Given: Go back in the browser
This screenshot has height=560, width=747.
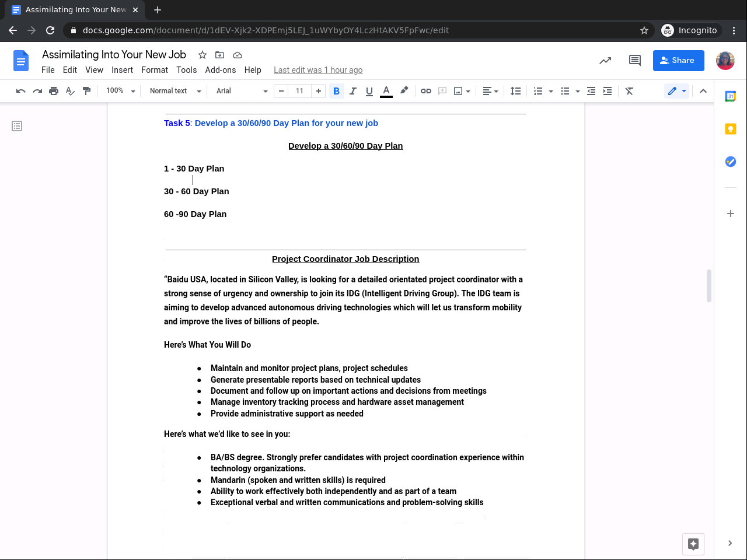Looking at the screenshot, I should coord(13,30).
